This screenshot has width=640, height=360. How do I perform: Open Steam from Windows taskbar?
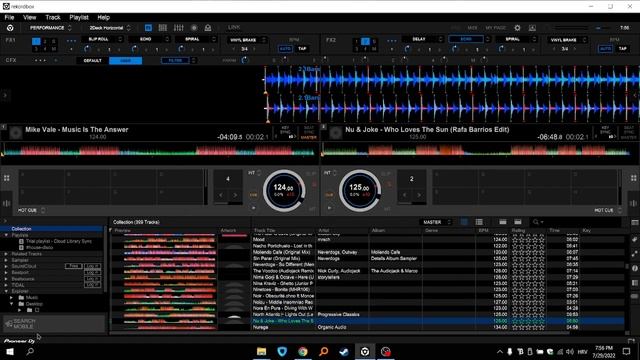344,351
